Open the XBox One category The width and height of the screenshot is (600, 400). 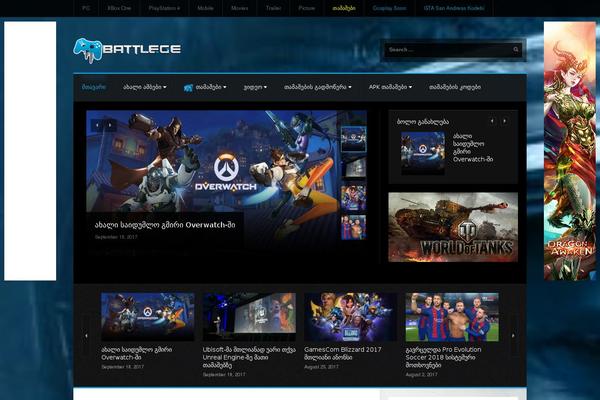coord(119,8)
